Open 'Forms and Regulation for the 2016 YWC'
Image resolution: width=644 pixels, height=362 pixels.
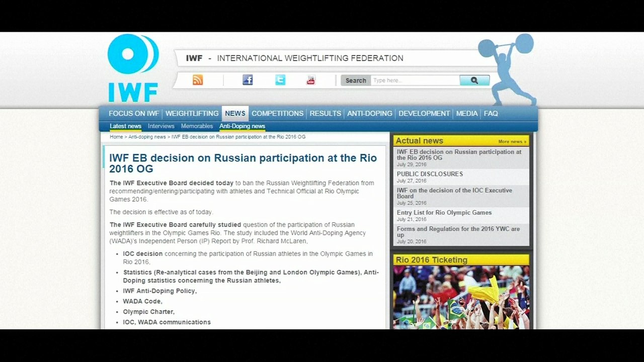point(458,232)
